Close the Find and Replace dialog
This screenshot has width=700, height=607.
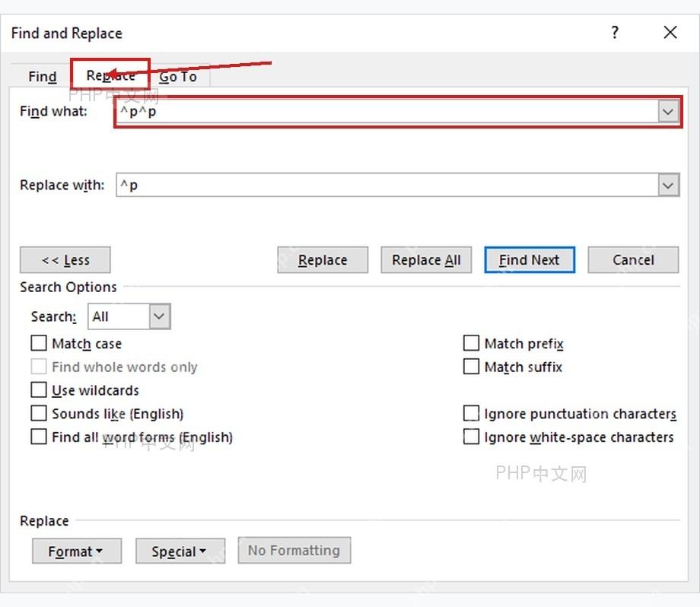(x=670, y=33)
